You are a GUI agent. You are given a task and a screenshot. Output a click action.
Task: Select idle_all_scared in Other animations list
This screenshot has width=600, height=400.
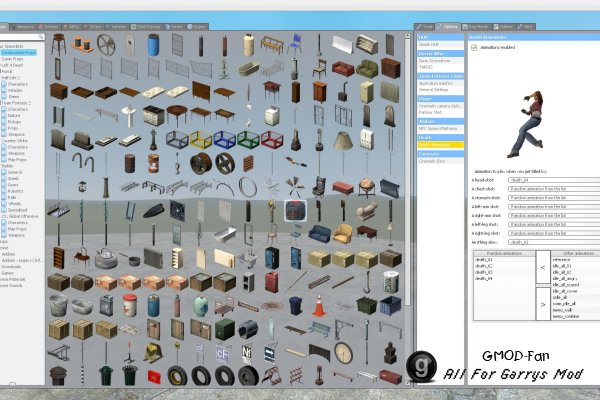click(x=576, y=285)
